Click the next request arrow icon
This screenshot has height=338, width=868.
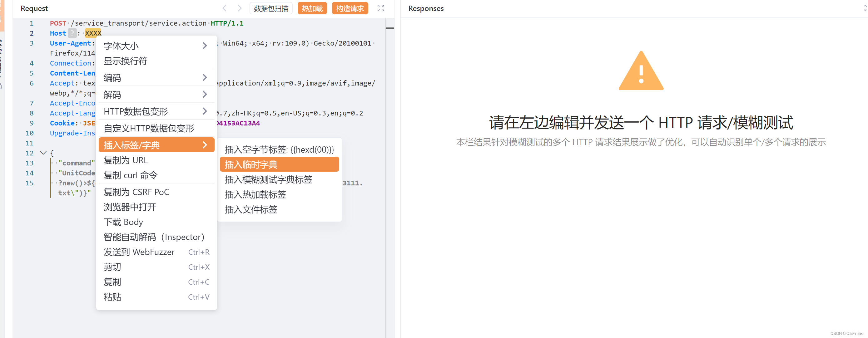(240, 8)
